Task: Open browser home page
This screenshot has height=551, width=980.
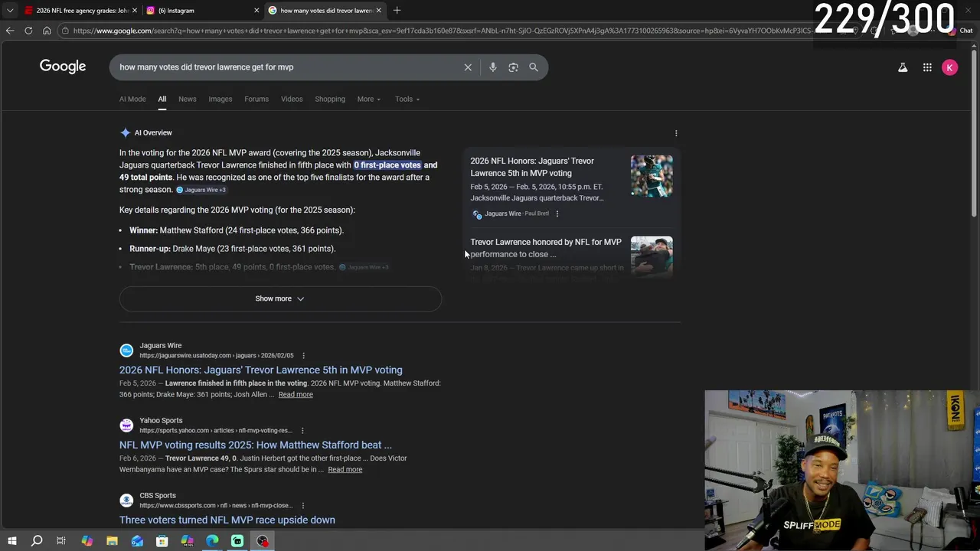Action: click(47, 31)
